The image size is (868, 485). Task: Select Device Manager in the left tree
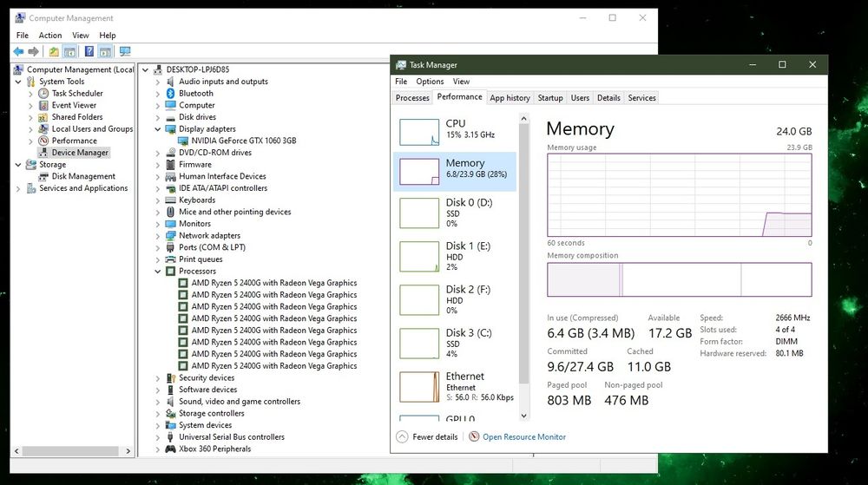pos(80,153)
